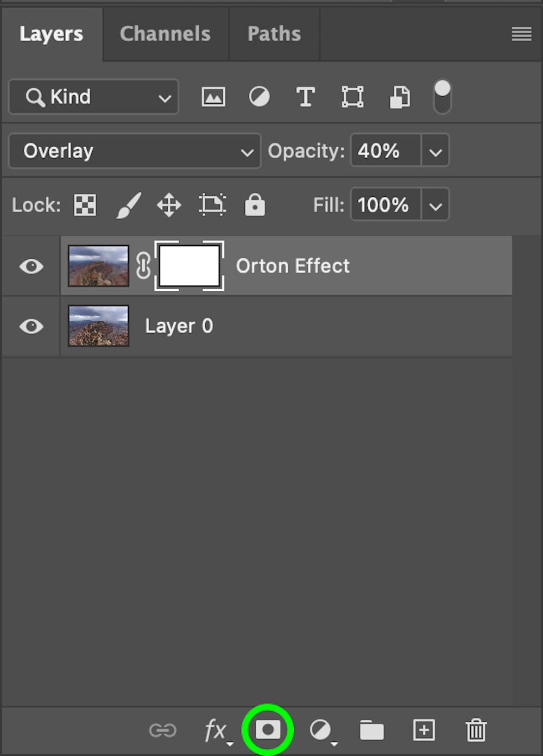Screen dimensions: 543x756
Task: Toggle the filter switch on the right
Action: (442, 97)
